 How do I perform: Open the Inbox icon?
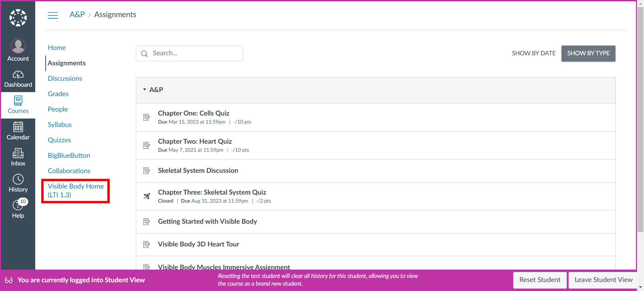pos(18,157)
